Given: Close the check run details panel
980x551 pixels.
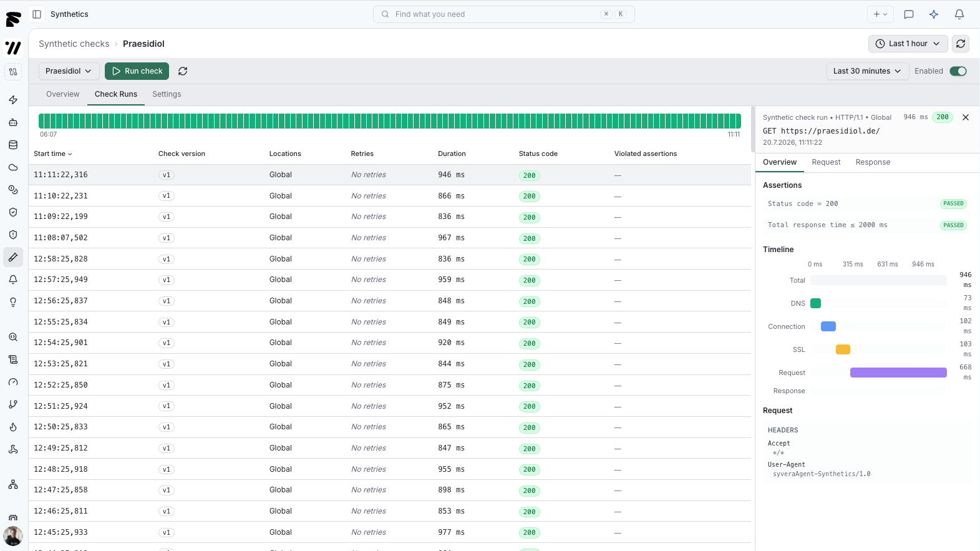Looking at the screenshot, I should [966, 117].
